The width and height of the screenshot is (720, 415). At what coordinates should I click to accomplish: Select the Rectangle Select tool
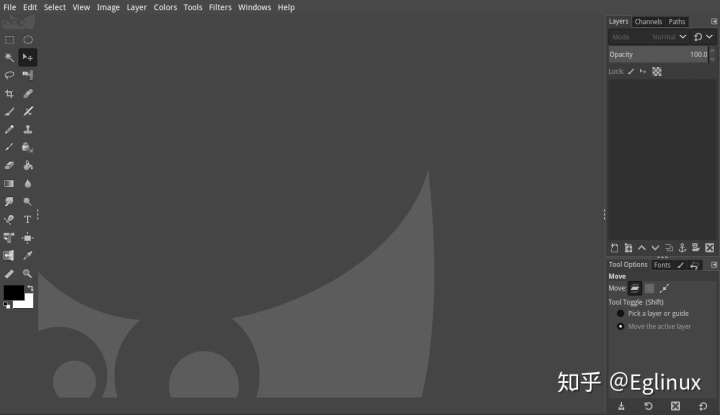coord(9,40)
